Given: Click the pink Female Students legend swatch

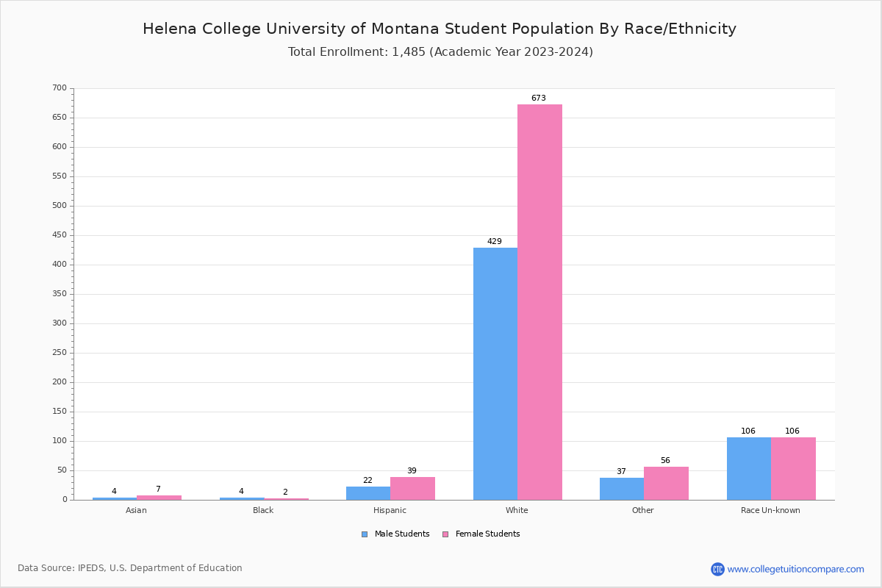Looking at the screenshot, I should 445,534.
